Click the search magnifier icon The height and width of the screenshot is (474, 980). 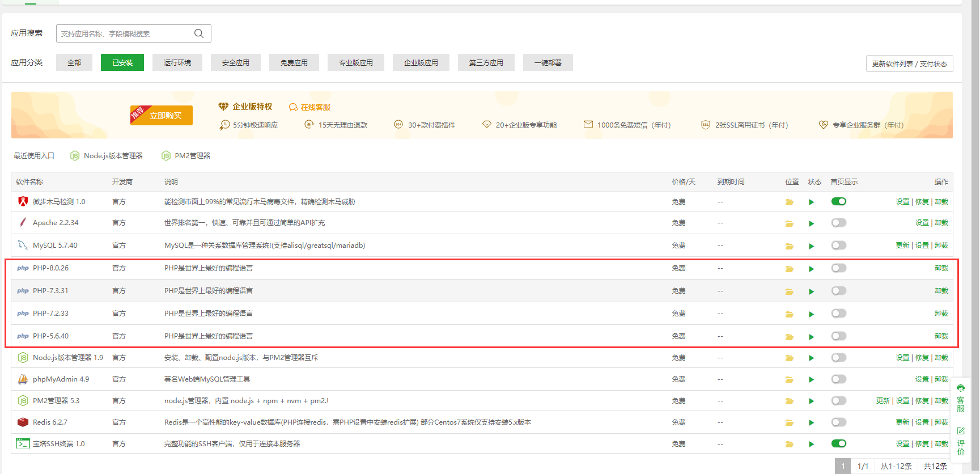(x=199, y=33)
